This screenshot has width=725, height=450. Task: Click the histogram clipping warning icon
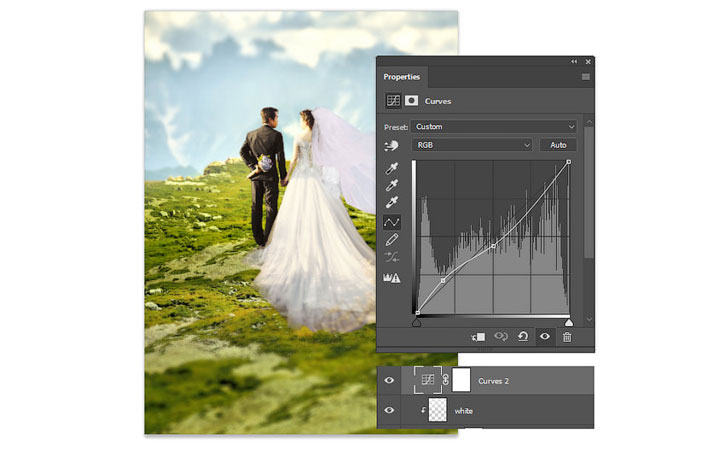(x=392, y=277)
